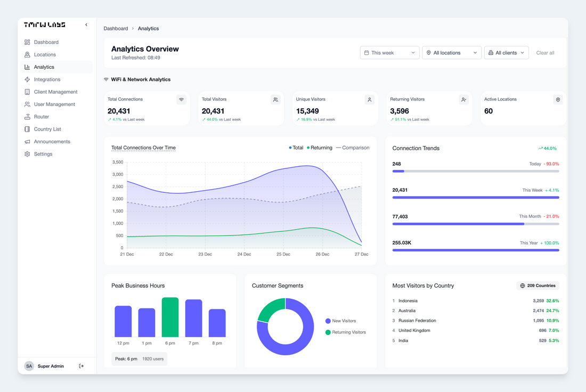
Task: Toggle the Total series in chart legend
Action: (x=296, y=148)
